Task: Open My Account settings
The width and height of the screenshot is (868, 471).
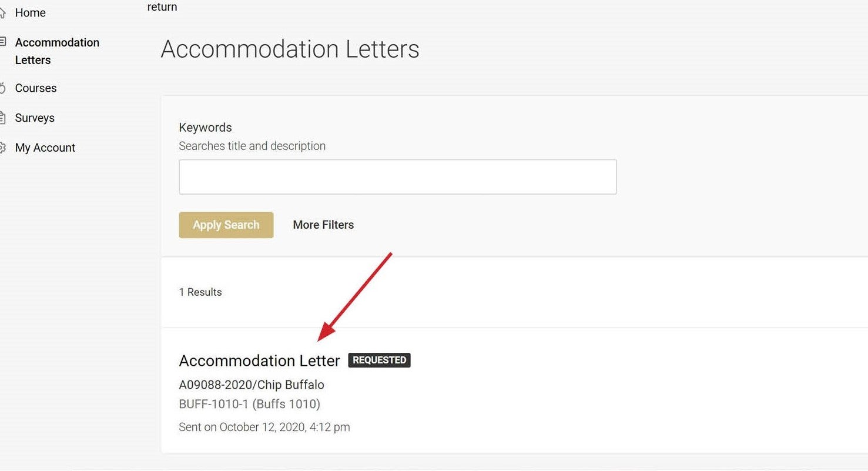Action: coord(45,148)
